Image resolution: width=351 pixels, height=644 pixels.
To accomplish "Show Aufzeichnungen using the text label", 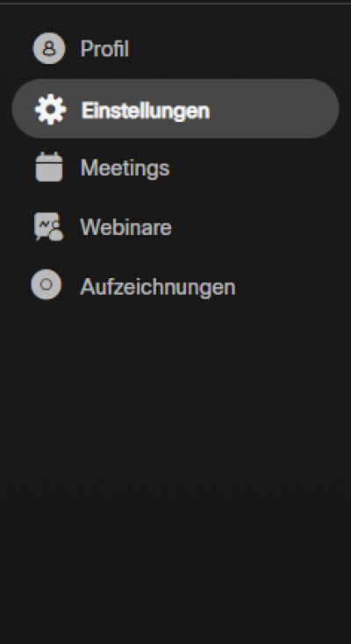I will tap(158, 287).
